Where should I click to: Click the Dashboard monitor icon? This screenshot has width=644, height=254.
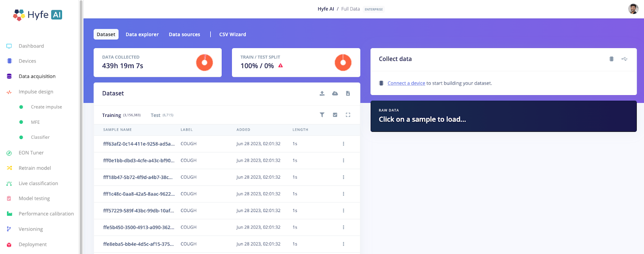[9, 46]
